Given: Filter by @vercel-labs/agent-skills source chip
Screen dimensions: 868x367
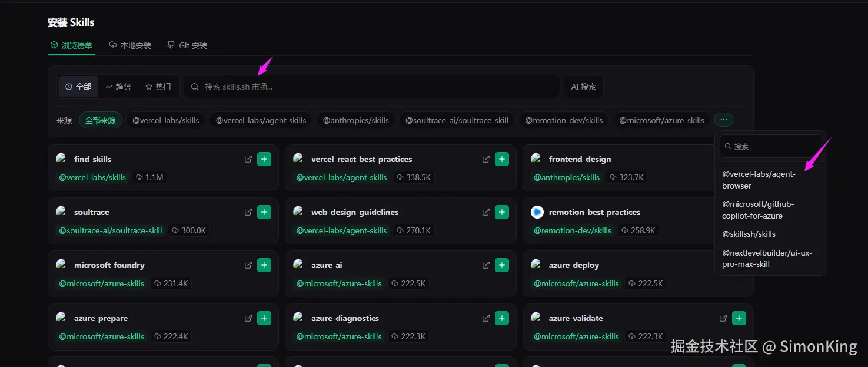Looking at the screenshot, I should [261, 120].
